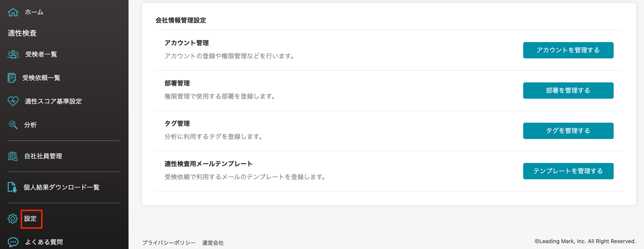Click the examinee list people icon
The height and width of the screenshot is (249, 644).
pos(13,54)
